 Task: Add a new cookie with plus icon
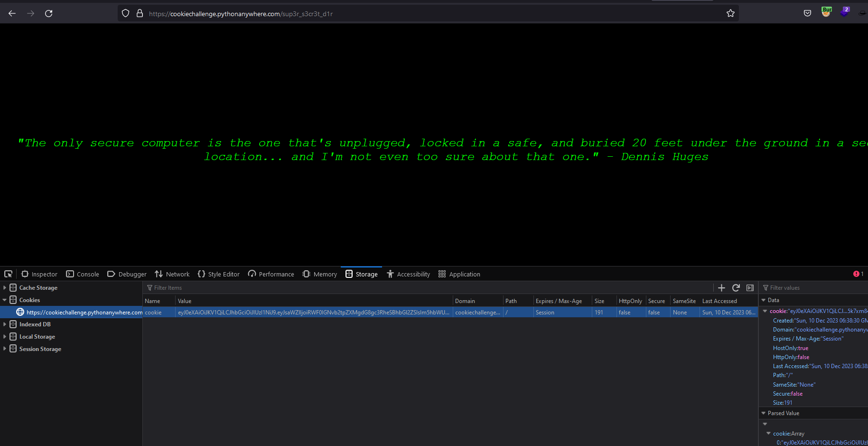pos(721,288)
